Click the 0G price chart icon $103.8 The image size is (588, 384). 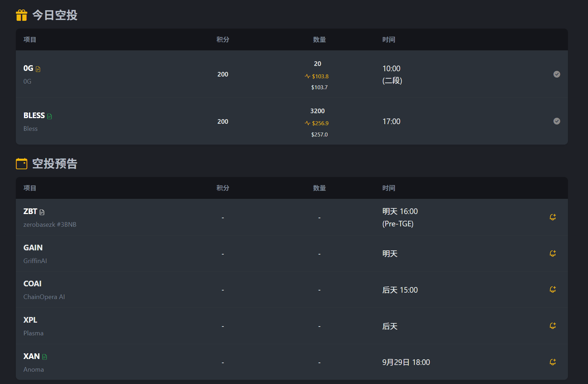click(307, 76)
